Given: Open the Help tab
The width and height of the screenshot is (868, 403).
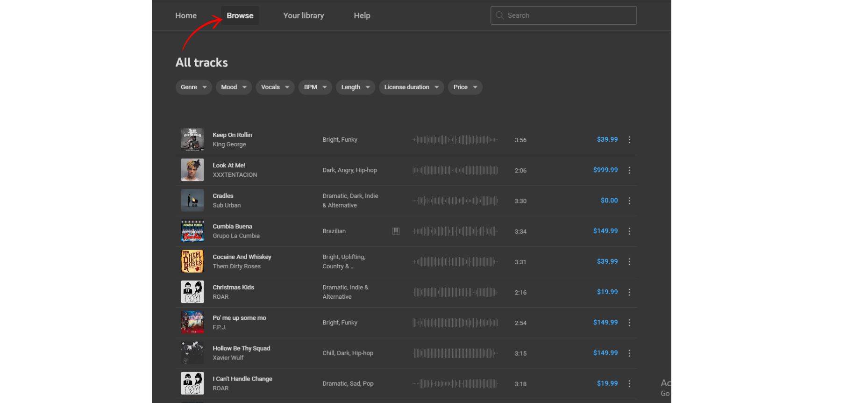Looking at the screenshot, I should (x=362, y=15).
